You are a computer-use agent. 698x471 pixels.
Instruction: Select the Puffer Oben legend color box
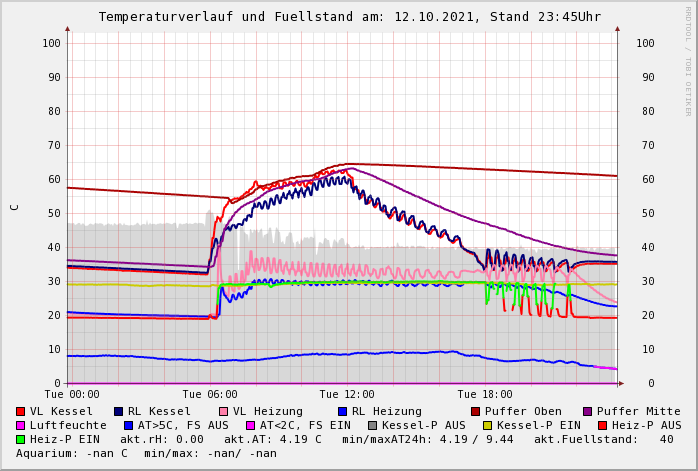point(476,411)
